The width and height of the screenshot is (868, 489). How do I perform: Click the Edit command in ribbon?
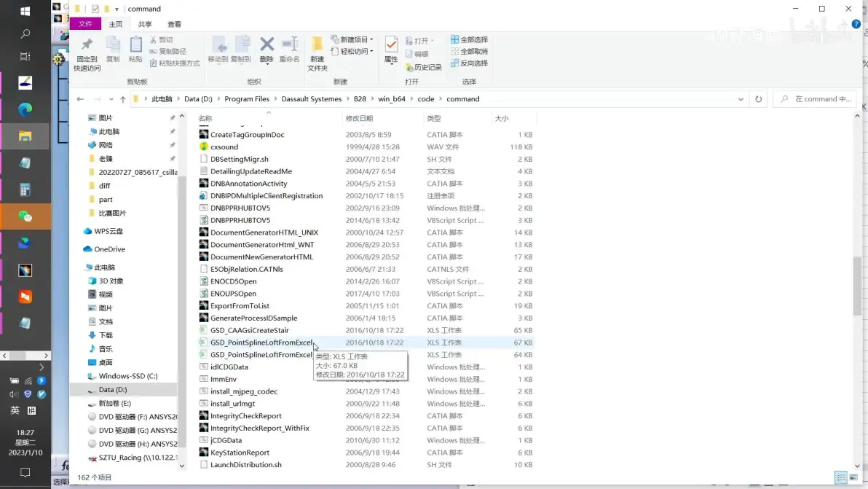(x=417, y=54)
